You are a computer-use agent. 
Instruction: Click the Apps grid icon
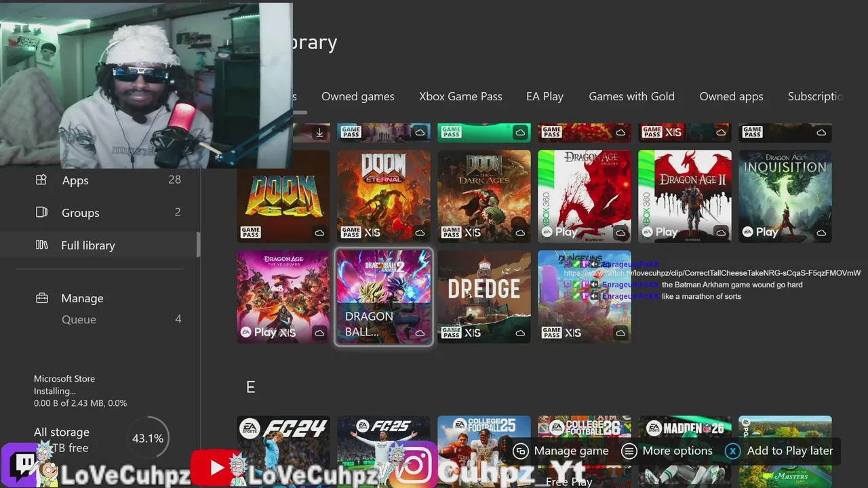pos(41,180)
